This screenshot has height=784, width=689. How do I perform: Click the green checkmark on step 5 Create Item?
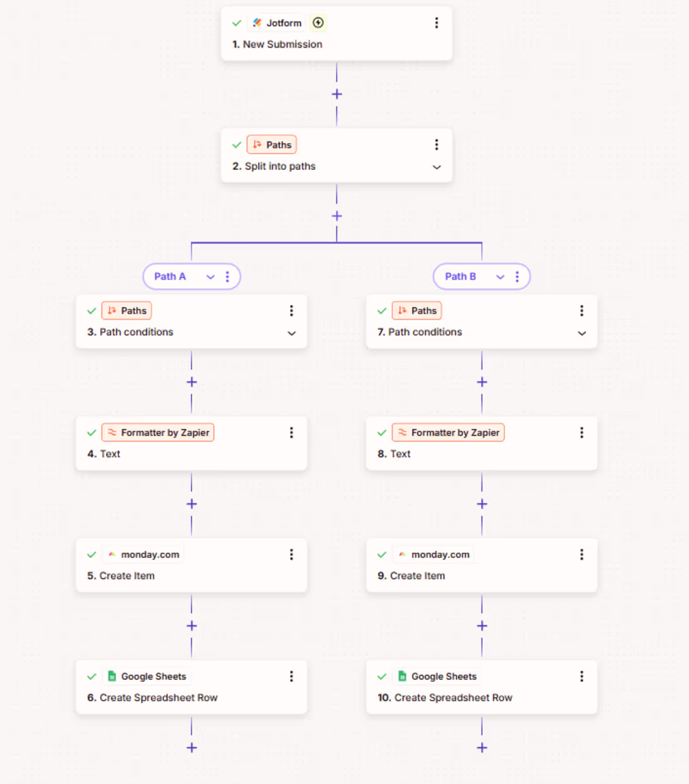(91, 554)
